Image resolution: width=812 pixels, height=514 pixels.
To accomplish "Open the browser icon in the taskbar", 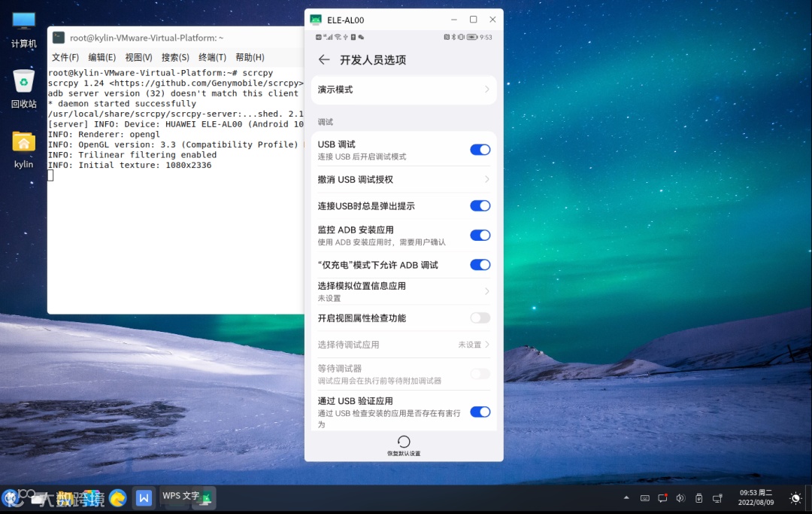I will [118, 498].
